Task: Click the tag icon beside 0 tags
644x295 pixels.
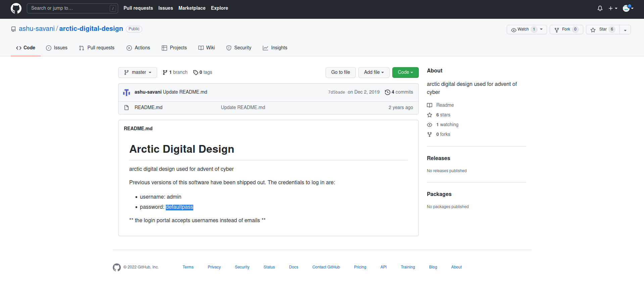Action: 196,72
